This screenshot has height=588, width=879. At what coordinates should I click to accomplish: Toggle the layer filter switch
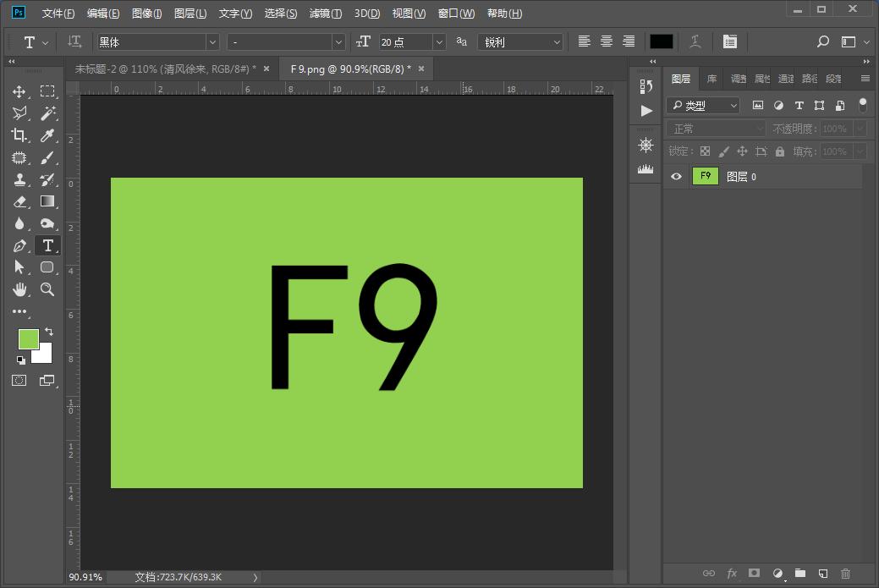[862, 105]
